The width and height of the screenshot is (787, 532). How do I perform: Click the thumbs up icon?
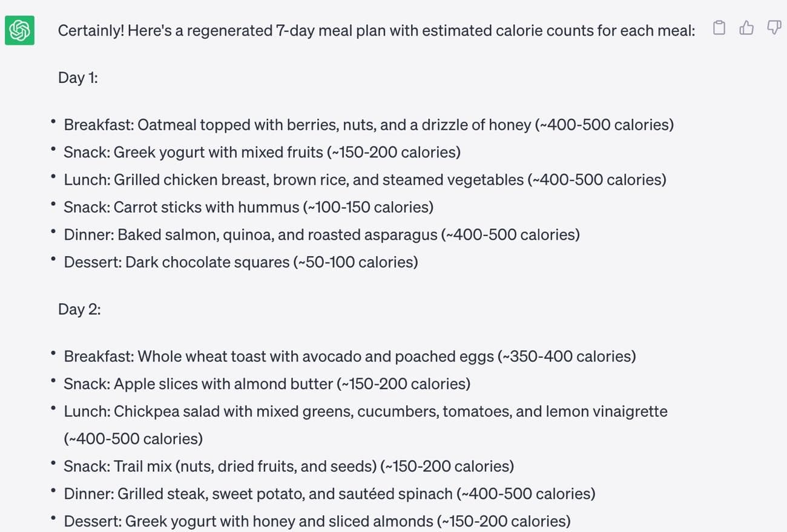pyautogui.click(x=746, y=28)
